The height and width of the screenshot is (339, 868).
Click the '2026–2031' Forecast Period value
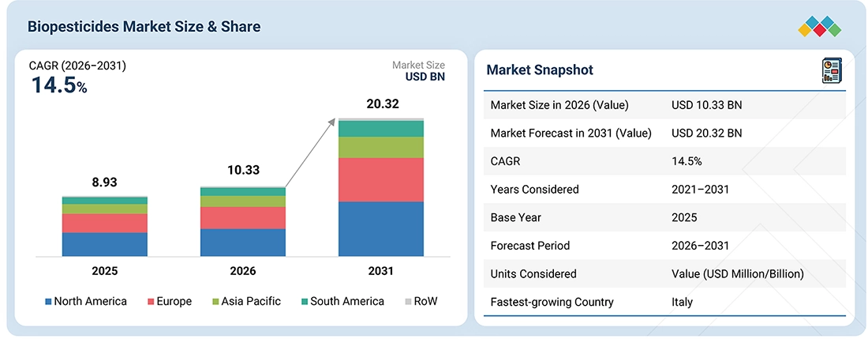pyautogui.click(x=700, y=246)
